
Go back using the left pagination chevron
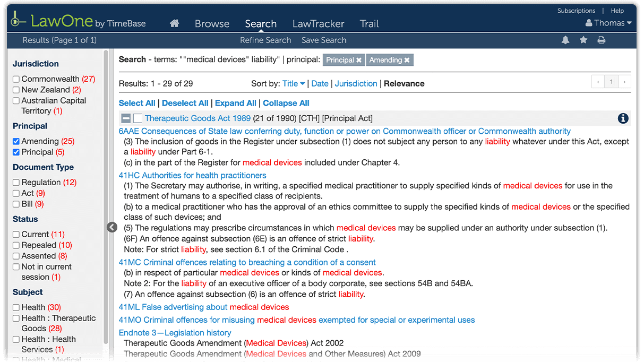(x=598, y=82)
